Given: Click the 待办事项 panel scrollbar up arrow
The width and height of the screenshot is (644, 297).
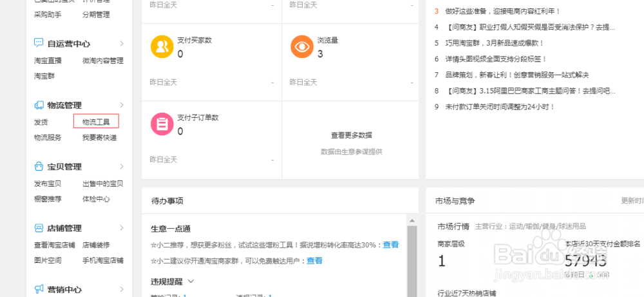Looking at the screenshot, I should click(412, 220).
